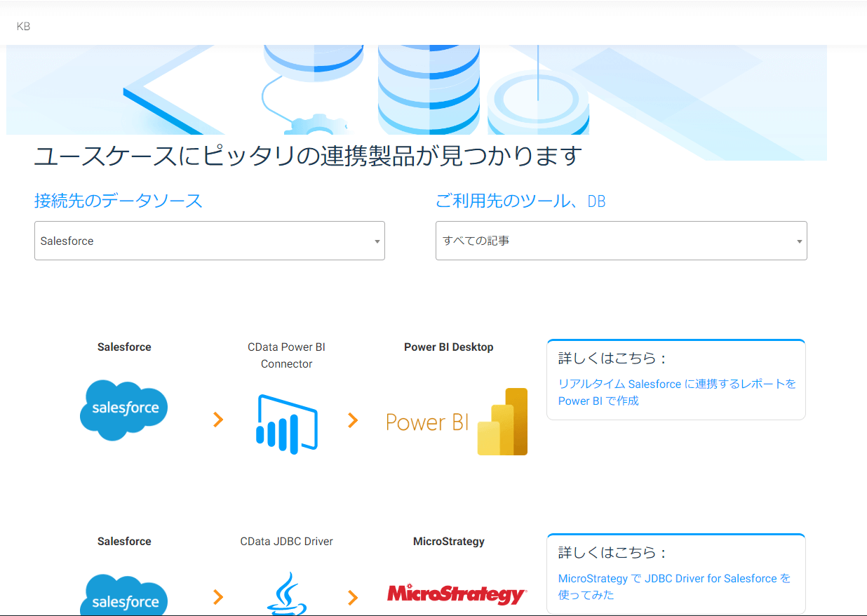Click the 接続先のデータソース heading

[119, 201]
